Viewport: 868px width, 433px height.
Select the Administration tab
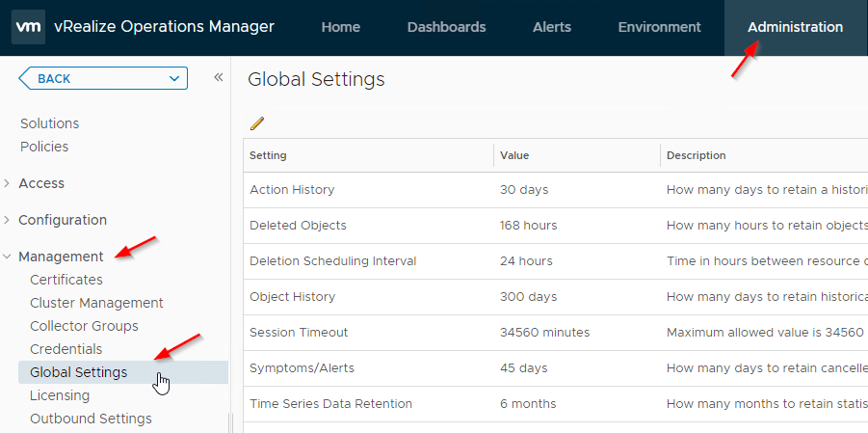pos(796,27)
